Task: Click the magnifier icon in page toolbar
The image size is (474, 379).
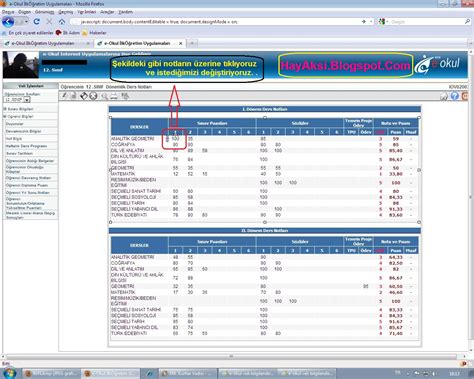Action: pos(105,96)
